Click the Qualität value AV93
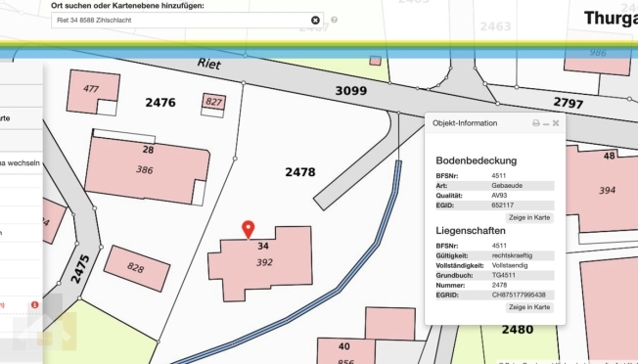The image size is (638, 364). tap(500, 196)
